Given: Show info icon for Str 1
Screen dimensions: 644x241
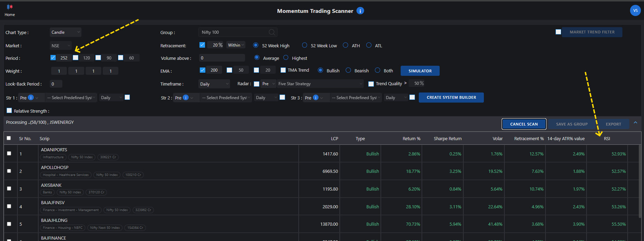Looking at the screenshot, I should [x=31, y=97].
